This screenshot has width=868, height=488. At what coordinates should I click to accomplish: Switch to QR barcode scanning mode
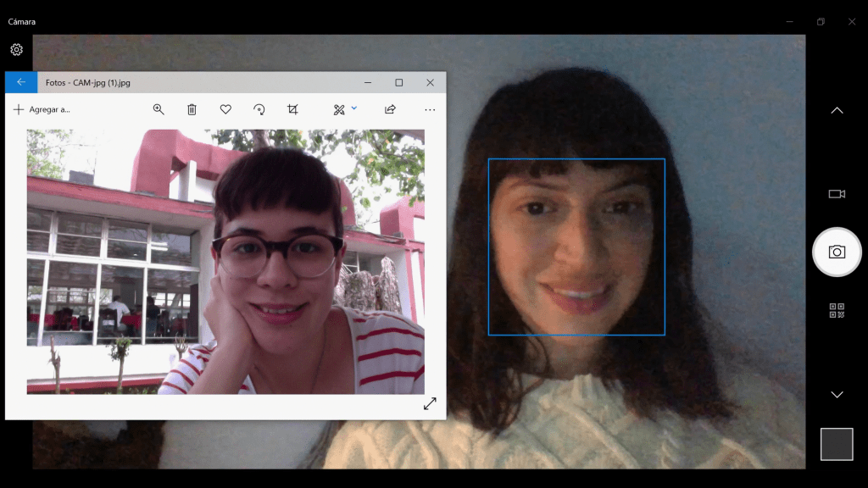[836, 310]
